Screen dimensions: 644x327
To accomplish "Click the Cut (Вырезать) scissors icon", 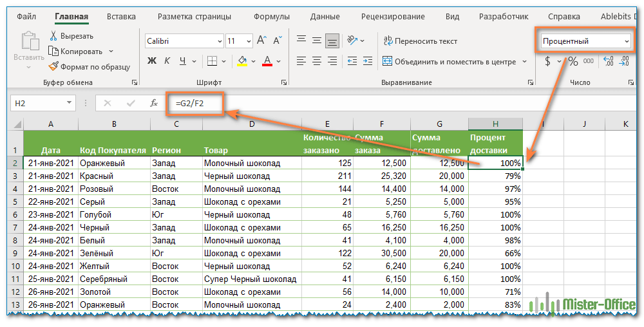I will tap(53, 36).
